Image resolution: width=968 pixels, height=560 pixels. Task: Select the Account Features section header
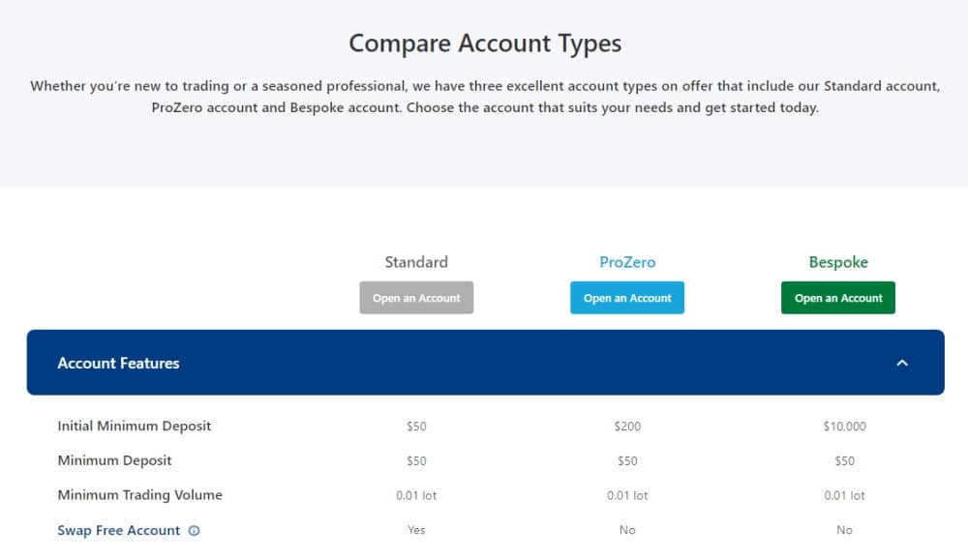point(485,363)
